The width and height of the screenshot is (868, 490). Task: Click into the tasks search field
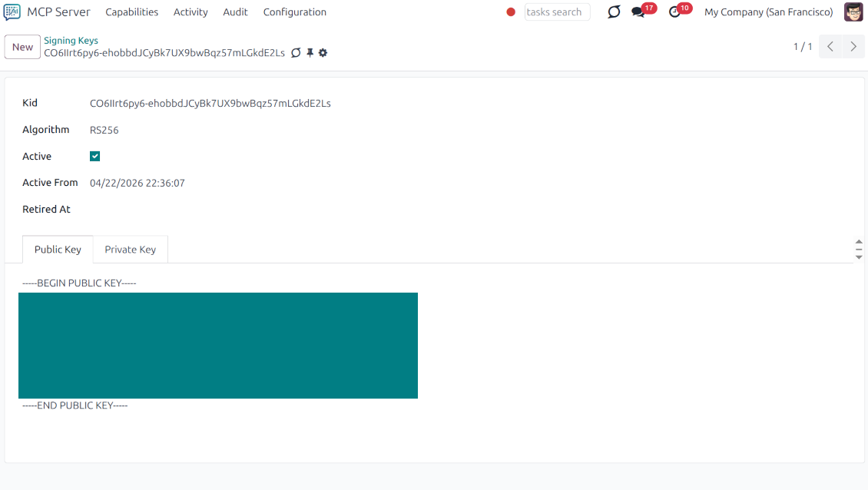[557, 12]
